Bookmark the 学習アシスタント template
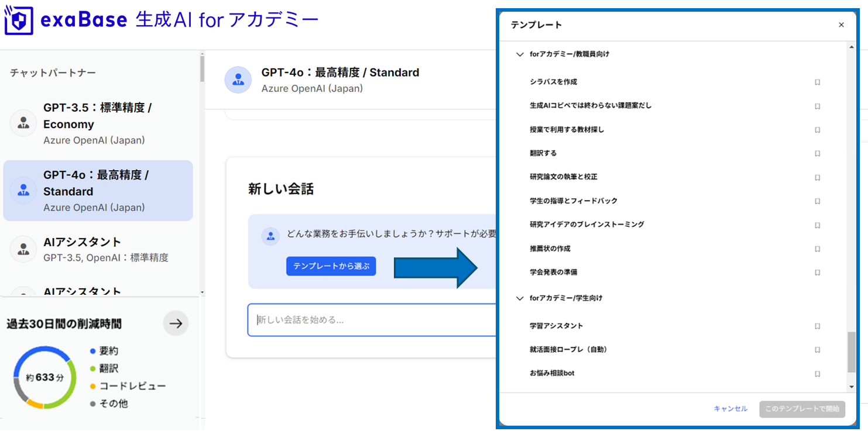 point(817,326)
